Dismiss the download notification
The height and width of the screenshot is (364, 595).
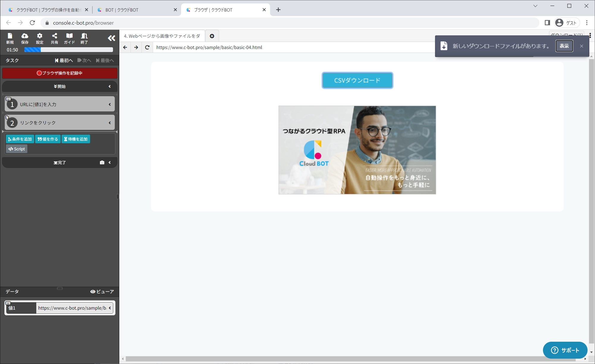pyautogui.click(x=581, y=46)
